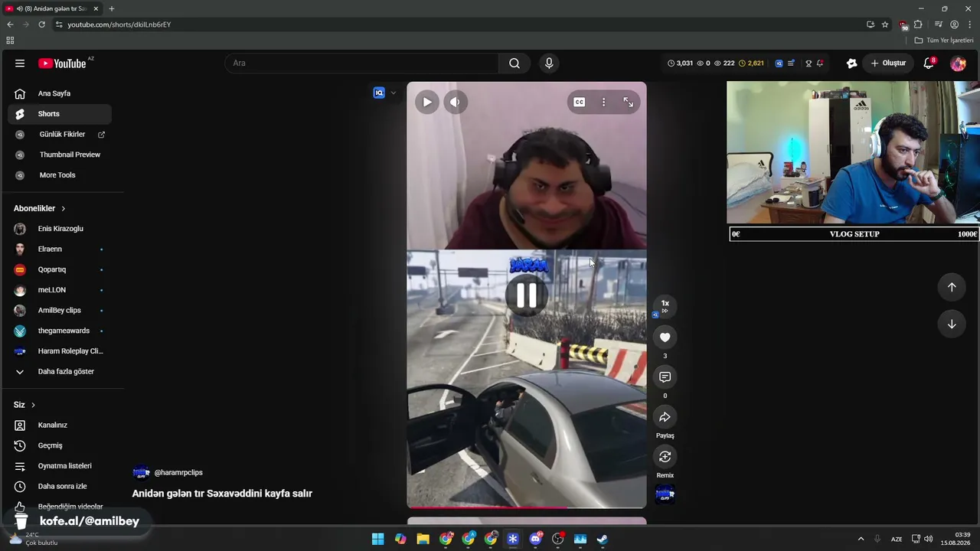Open the account avatar menu
The height and width of the screenshot is (551, 980).
[x=958, y=64]
